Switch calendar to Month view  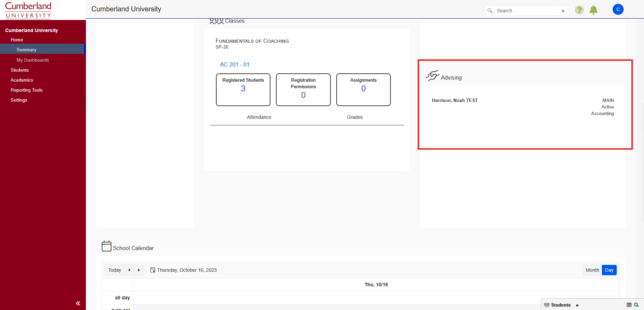pos(592,270)
